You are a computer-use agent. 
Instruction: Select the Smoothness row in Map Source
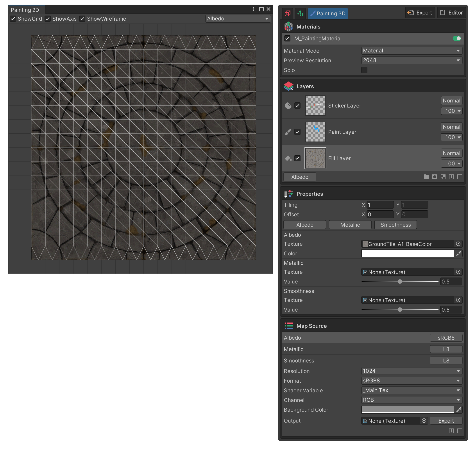(373, 360)
